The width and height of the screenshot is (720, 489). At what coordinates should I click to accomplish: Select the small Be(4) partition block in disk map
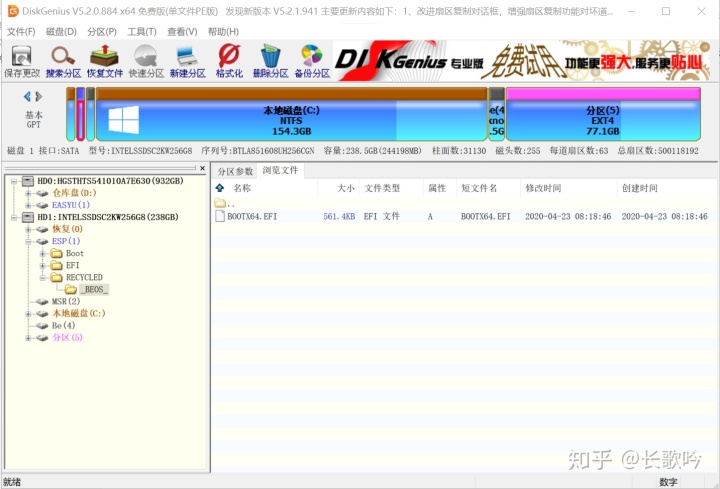click(496, 114)
